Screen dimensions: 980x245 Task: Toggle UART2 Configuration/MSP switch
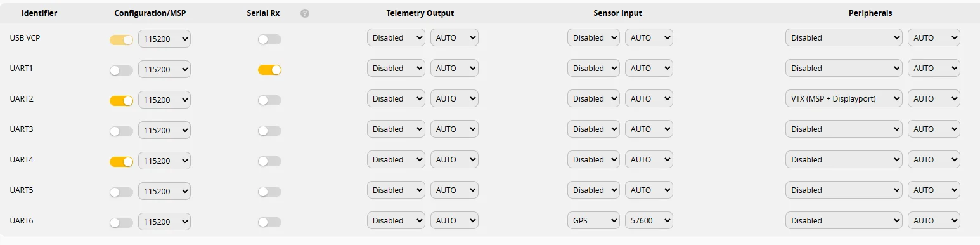tap(121, 100)
